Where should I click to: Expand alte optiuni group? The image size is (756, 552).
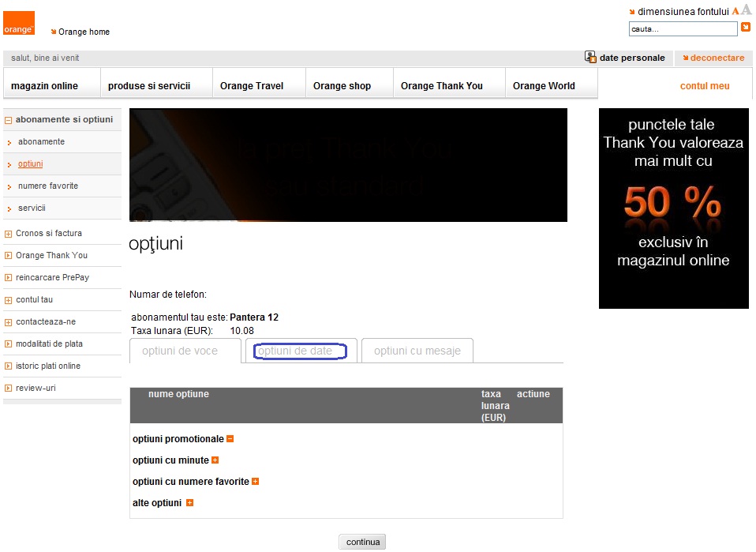[x=189, y=502]
